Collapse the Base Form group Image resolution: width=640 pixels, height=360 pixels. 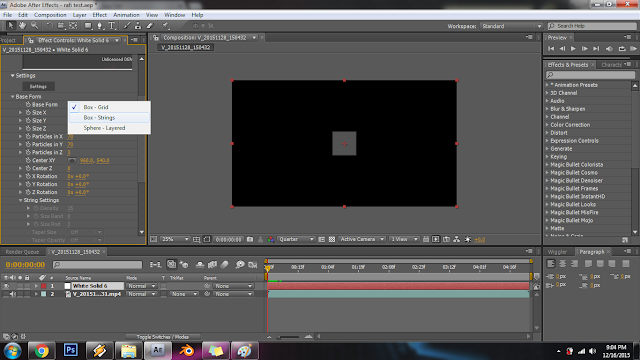point(13,97)
